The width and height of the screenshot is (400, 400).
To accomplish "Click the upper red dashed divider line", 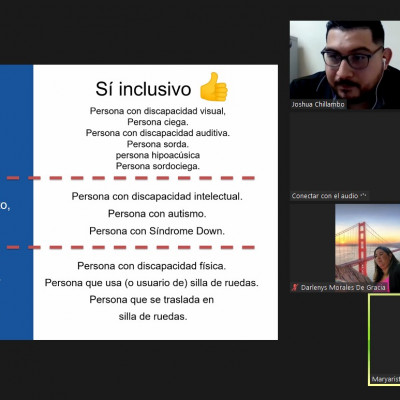I will pyautogui.click(x=131, y=178).
